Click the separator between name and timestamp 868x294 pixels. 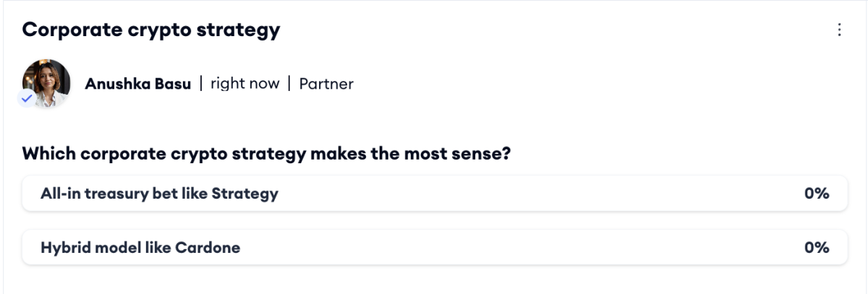pos(201,84)
